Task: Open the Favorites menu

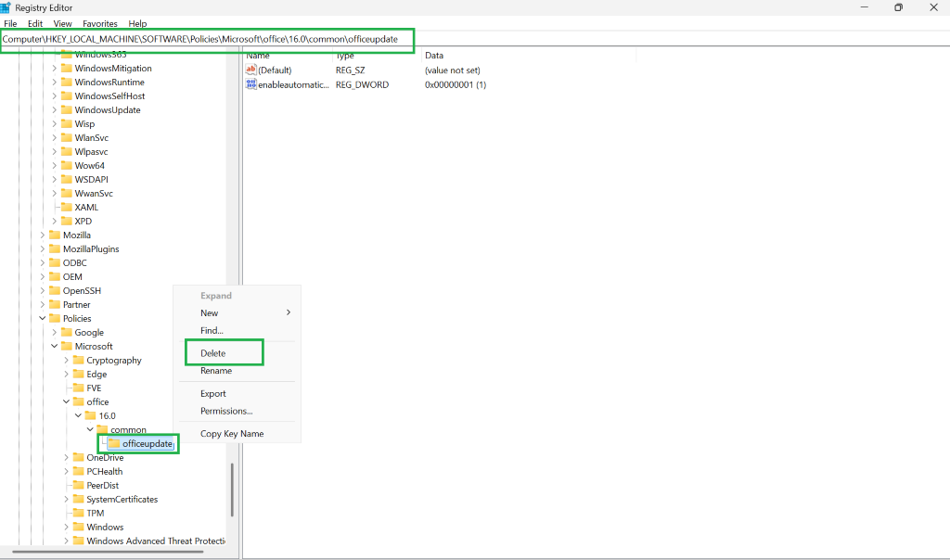Action: [x=100, y=23]
